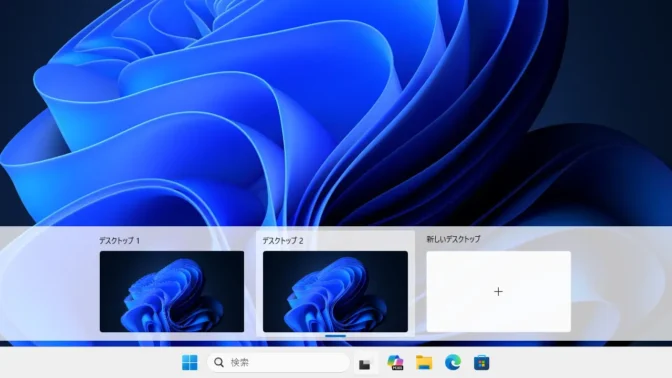The image size is (672, 378).
Task: Launch Microsoft Edge from the taskbar
Action: (453, 363)
